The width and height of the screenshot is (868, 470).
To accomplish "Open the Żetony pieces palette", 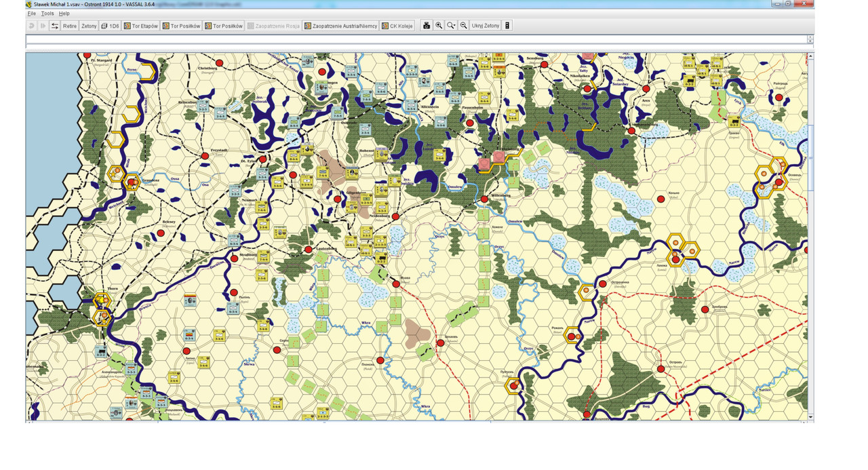I will 89,26.
